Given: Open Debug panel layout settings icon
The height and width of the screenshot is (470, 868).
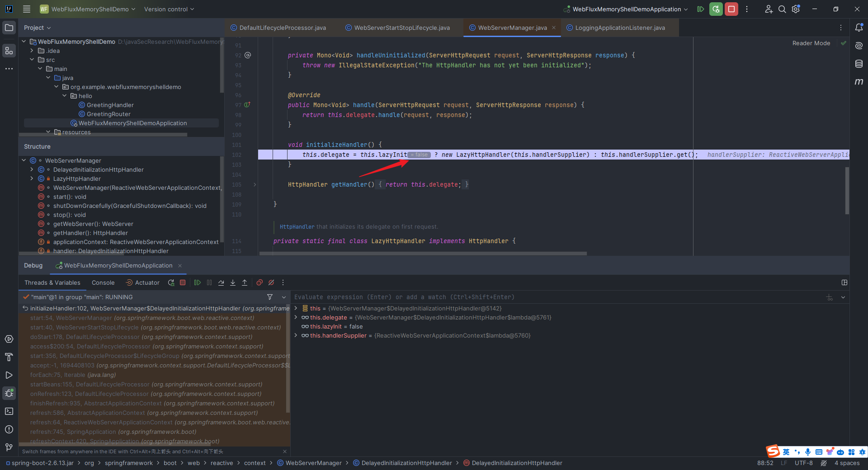Looking at the screenshot, I should pyautogui.click(x=844, y=283).
